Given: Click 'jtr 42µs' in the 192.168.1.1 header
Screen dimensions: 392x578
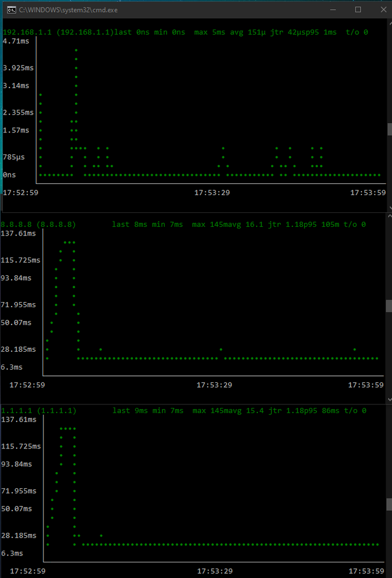Looking at the screenshot, I should [x=288, y=32].
